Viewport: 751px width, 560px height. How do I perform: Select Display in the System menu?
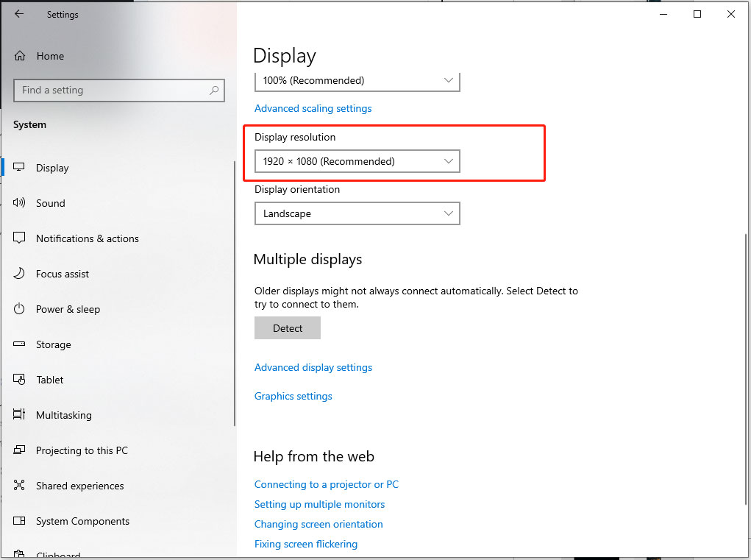tap(50, 168)
